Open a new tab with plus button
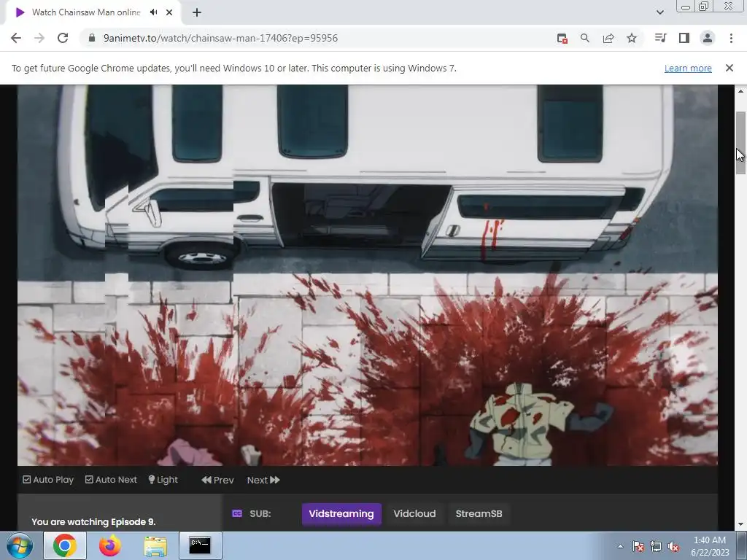The width and height of the screenshot is (747, 560). (197, 12)
